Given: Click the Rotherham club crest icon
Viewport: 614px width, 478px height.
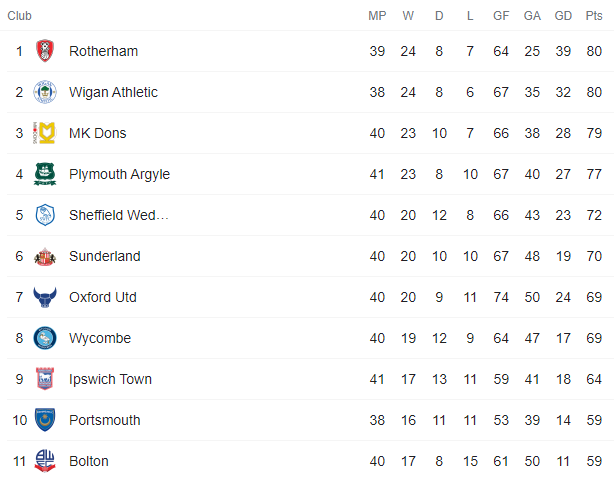Looking at the screenshot, I should click(45, 51).
